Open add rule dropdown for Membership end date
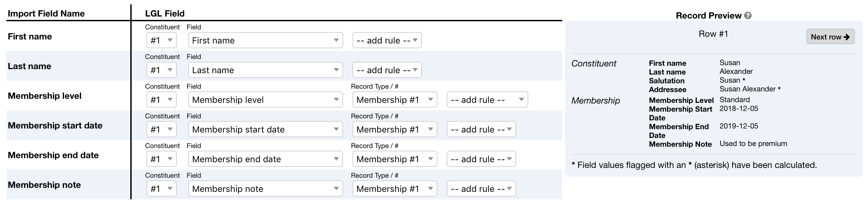 (x=481, y=159)
